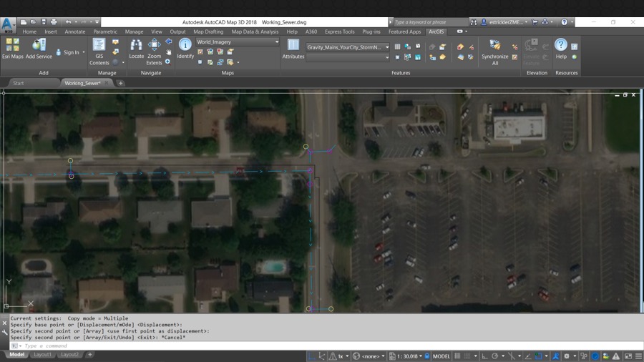Add new drawing tab with plus button
Screen dimensions: 644x362
click(x=120, y=83)
